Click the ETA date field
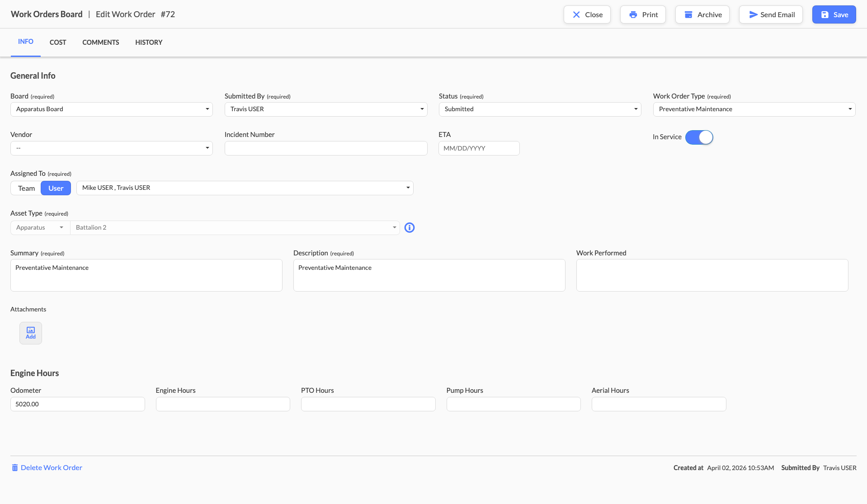Viewport: 867px width, 504px height. pos(479,148)
